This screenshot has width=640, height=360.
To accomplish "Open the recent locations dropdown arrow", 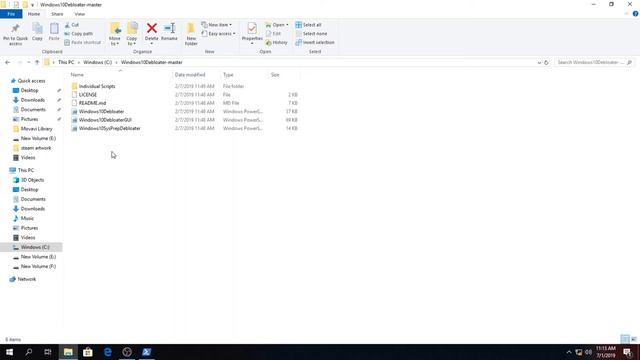I will [29, 62].
